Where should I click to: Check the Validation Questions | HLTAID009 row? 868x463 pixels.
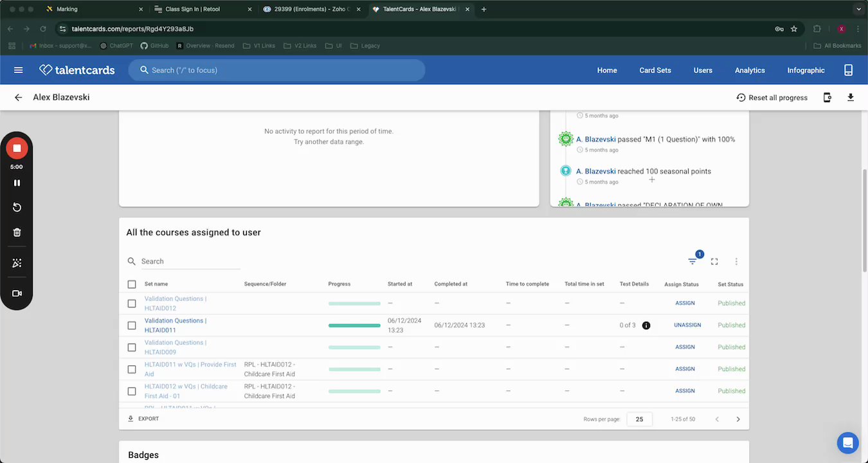(x=132, y=347)
